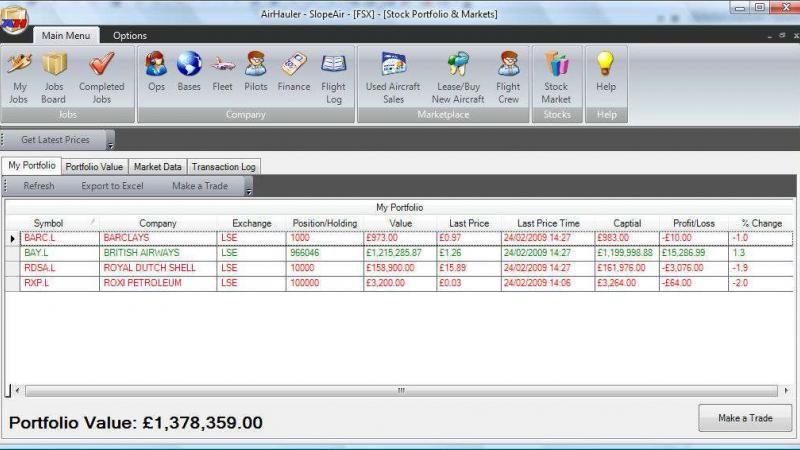800x450 pixels.
Task: Select the Portfolio Value tab
Action: click(94, 167)
